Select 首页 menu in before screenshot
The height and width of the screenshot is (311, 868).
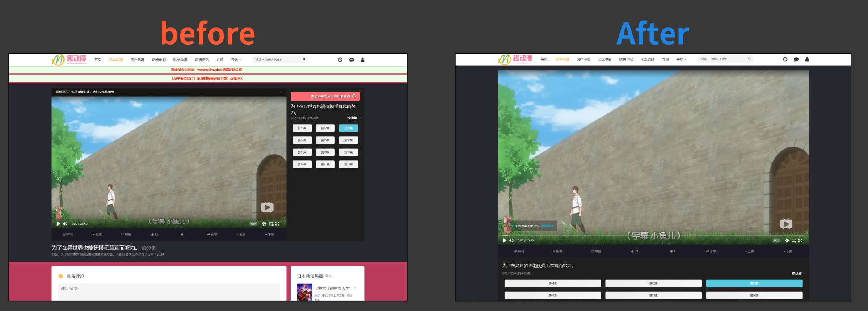tap(98, 59)
